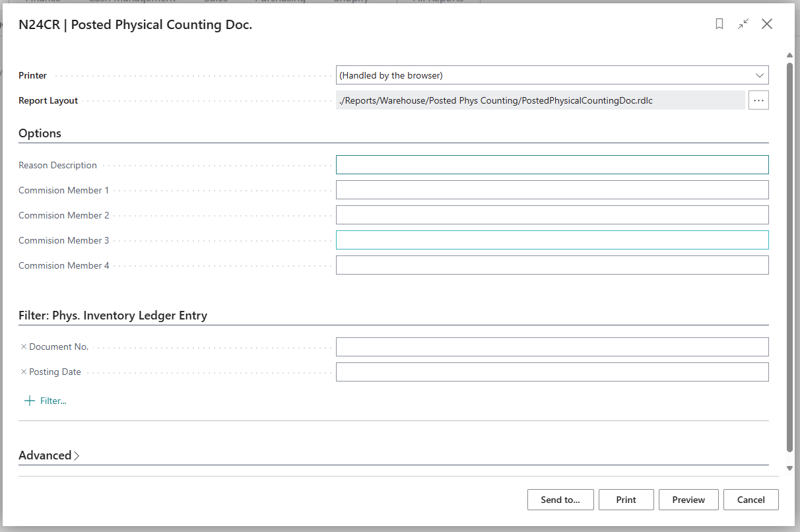Remove the Document No. filter with X
This screenshot has height=532, width=800.
(24, 347)
